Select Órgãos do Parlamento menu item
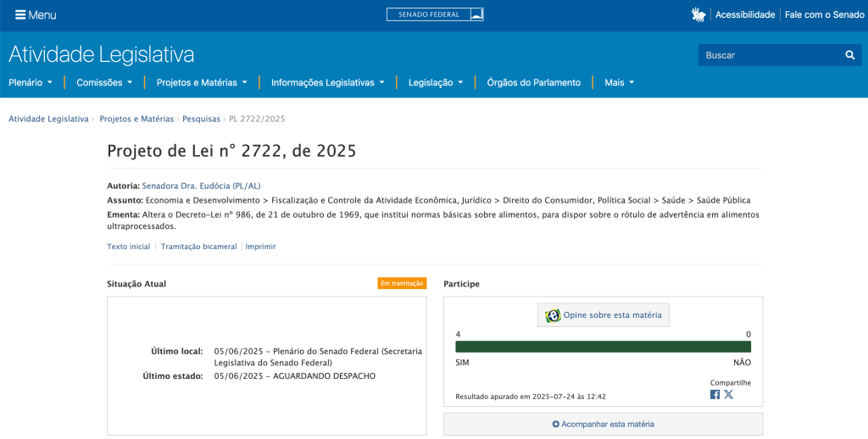868x439 pixels. pos(533,82)
